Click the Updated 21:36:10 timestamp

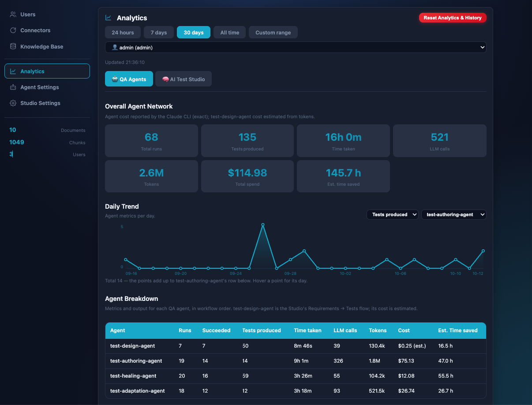click(125, 63)
